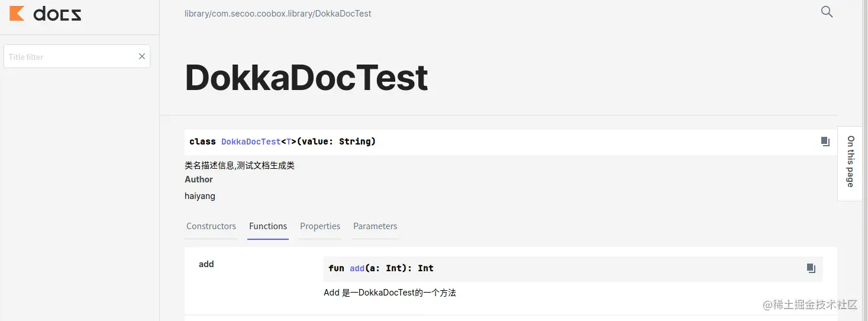Open the library breadcrumb link
This screenshot has width=868, height=321.
pos(197,13)
